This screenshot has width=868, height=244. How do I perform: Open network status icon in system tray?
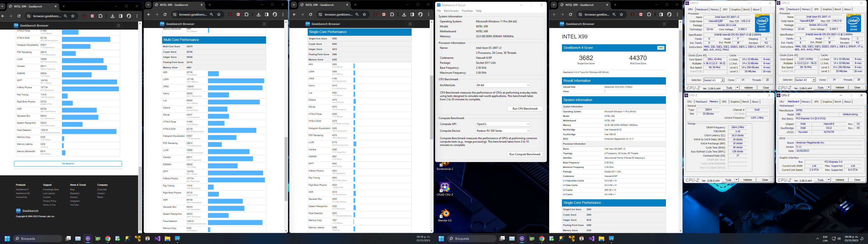(x=834, y=239)
